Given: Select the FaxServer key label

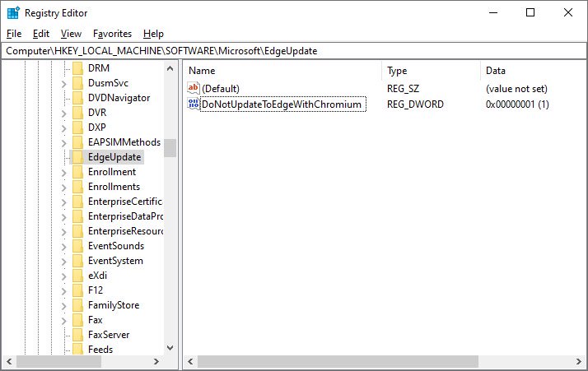Looking at the screenshot, I should (x=109, y=335).
